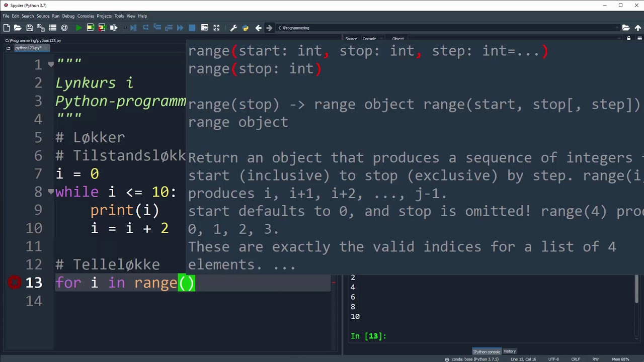Save all files icon
Viewport: 644px width, 362px height.
coord(41,28)
